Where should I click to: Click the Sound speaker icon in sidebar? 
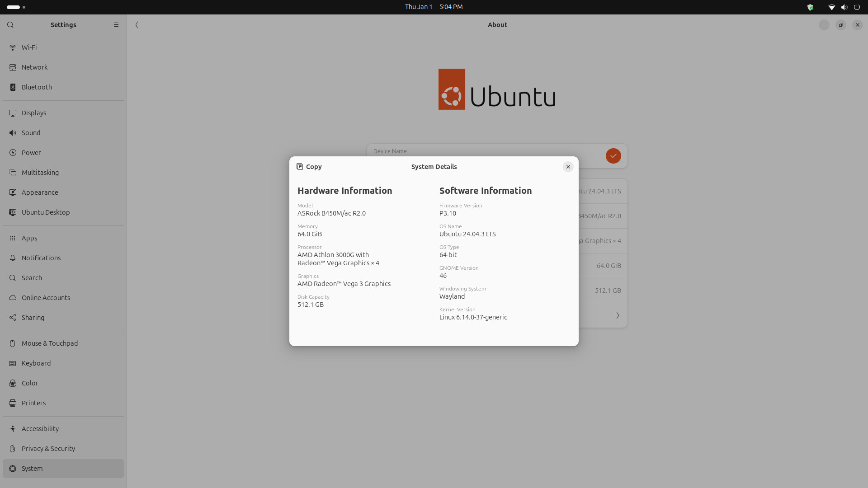[13, 133]
